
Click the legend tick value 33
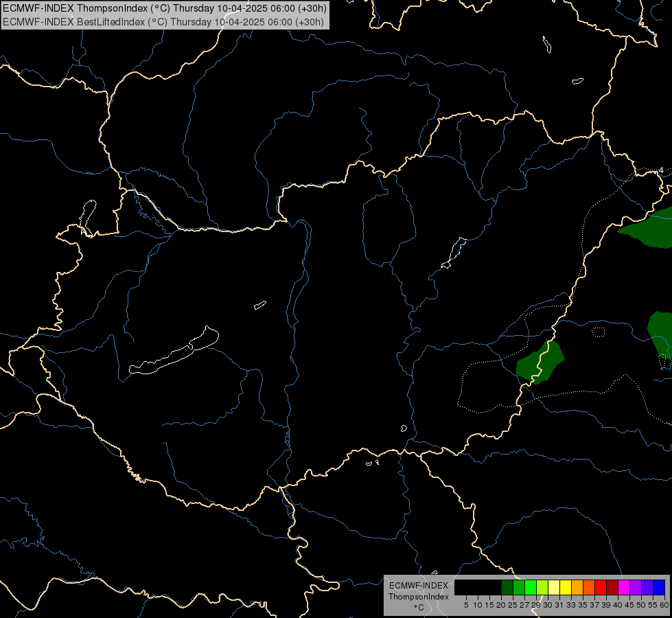click(571, 605)
